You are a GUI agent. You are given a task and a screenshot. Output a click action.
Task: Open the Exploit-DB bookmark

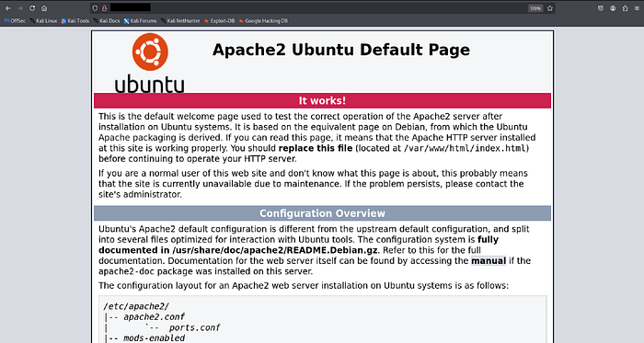click(x=220, y=20)
